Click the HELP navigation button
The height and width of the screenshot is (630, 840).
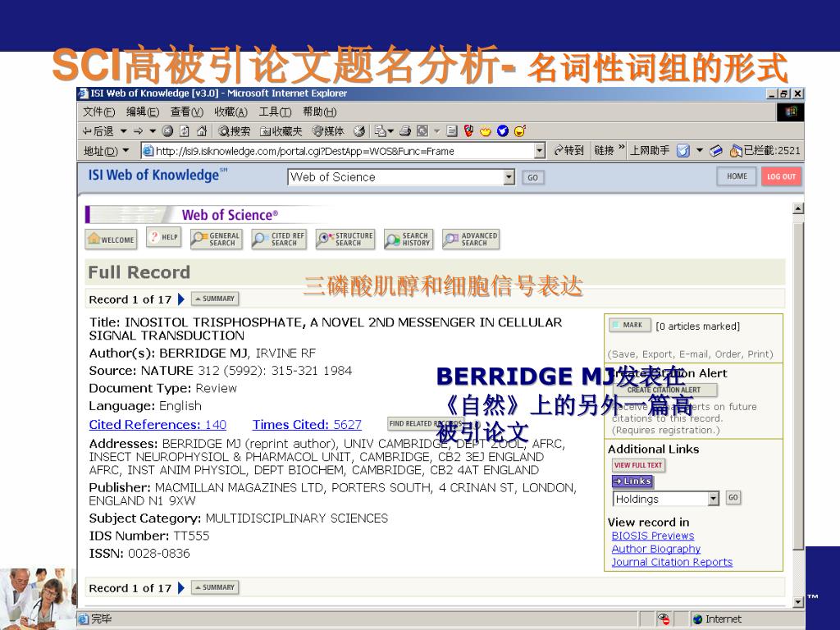164,237
